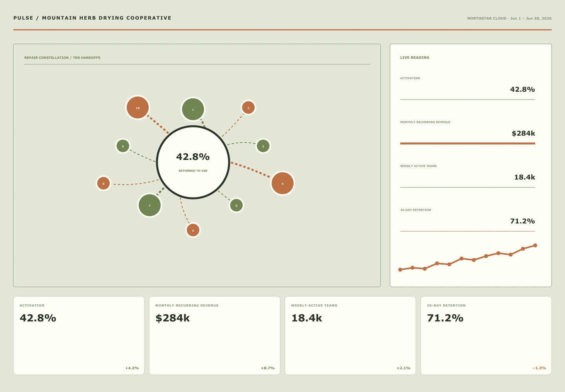Viewport: 565px width, 392px height.
Task: Select the large orange node 10
Action: point(138,107)
